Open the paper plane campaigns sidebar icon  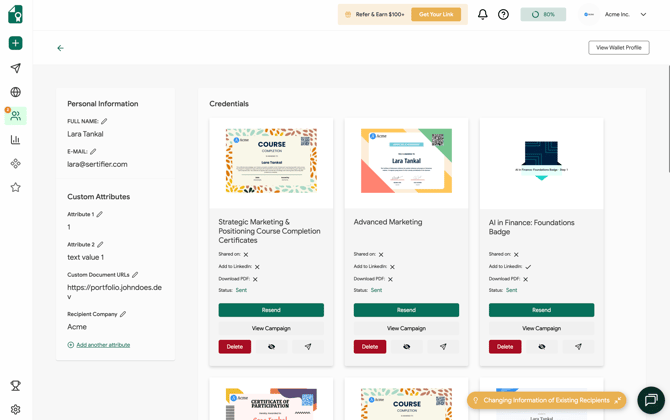[15, 68]
